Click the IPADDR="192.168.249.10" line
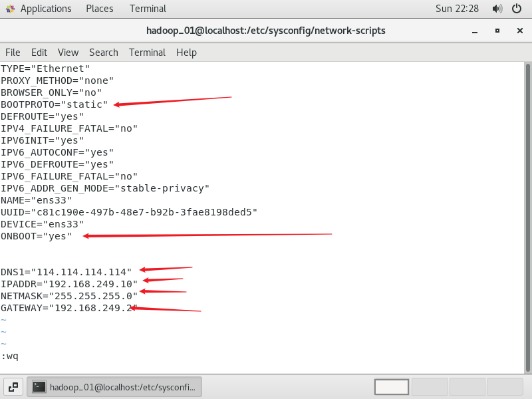This screenshot has width=532, height=399. pos(69,284)
